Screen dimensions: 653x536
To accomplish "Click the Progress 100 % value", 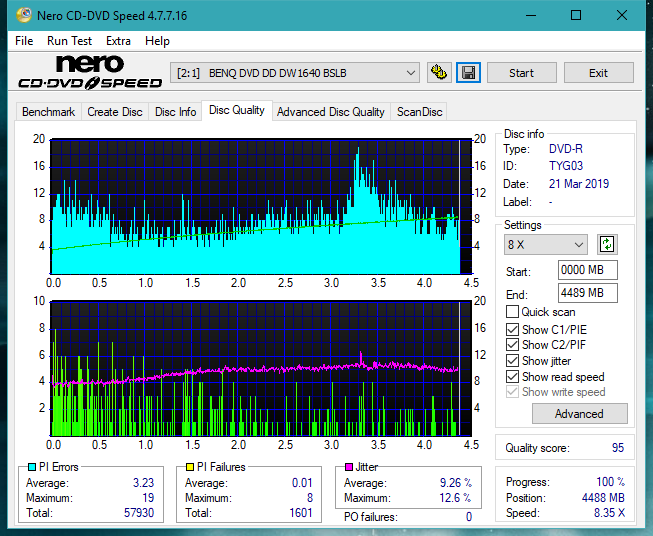I will [x=611, y=482].
